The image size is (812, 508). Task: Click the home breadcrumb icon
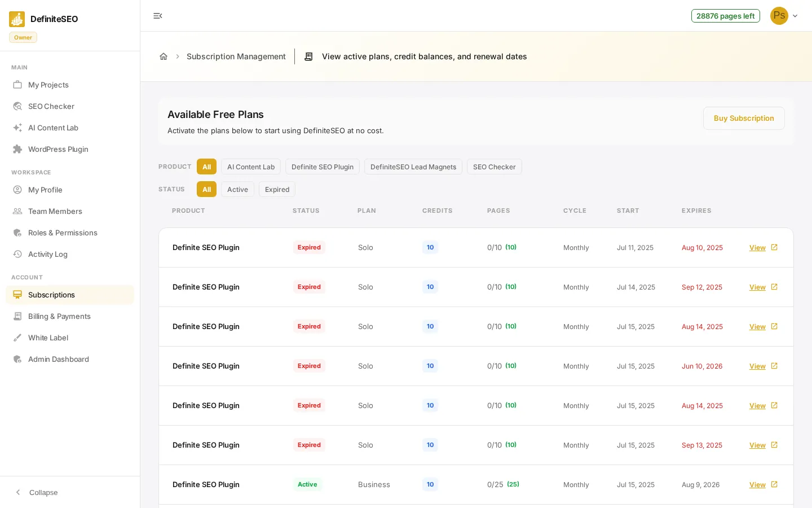[164, 56]
